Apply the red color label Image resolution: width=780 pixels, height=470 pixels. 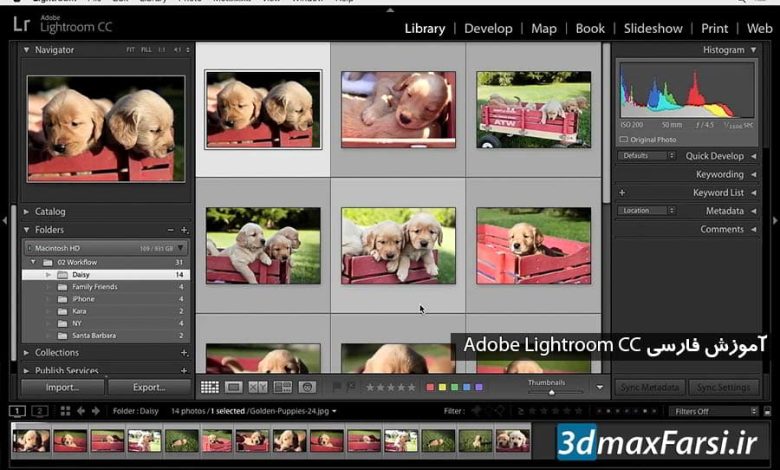pos(430,387)
